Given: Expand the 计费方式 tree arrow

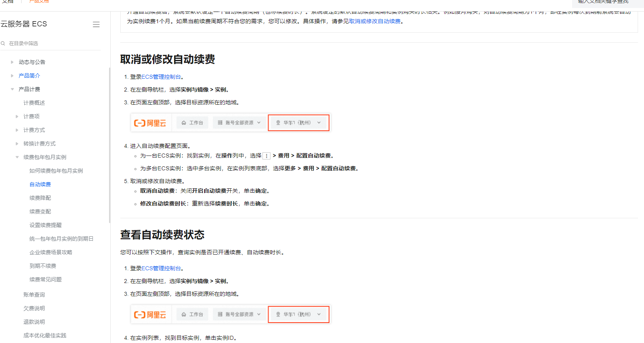Looking at the screenshot, I should tap(17, 130).
